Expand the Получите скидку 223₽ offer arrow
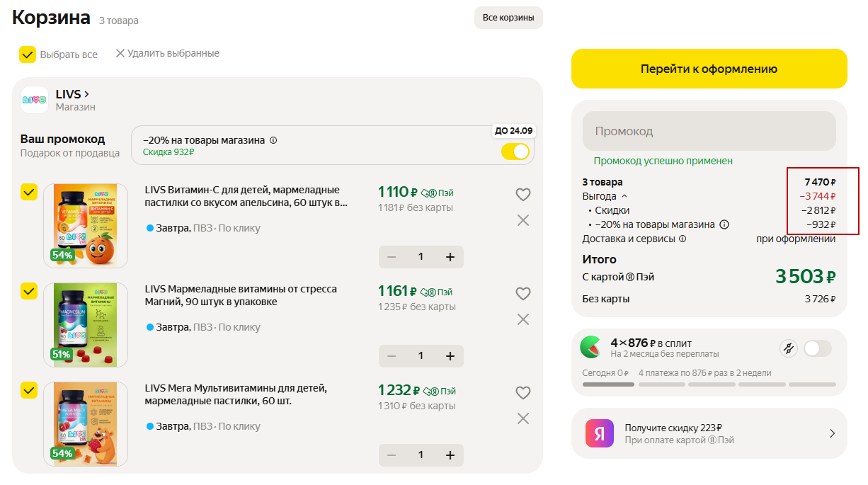868x485 pixels. click(x=832, y=433)
